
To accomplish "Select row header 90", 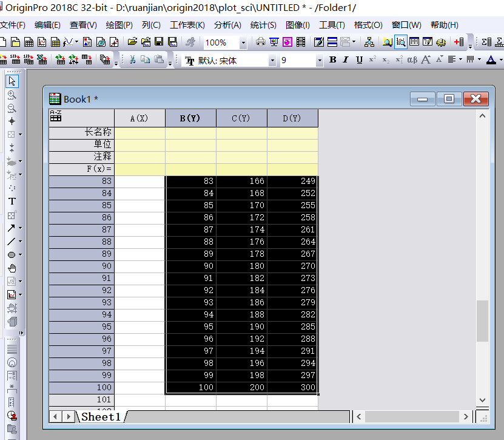I will pos(81,266).
